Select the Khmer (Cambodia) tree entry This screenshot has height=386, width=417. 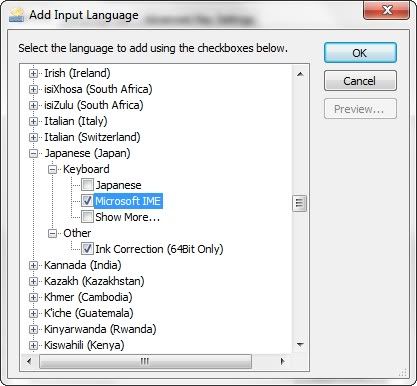tap(88, 297)
